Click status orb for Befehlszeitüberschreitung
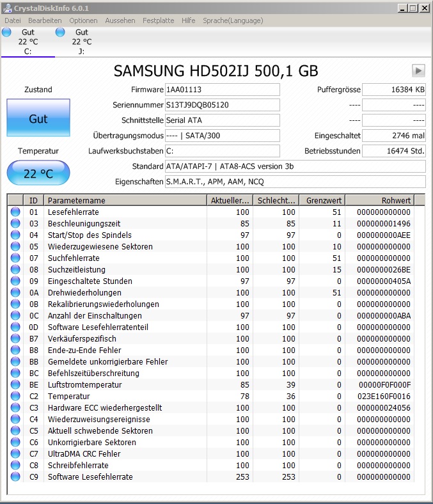 coord(15,373)
